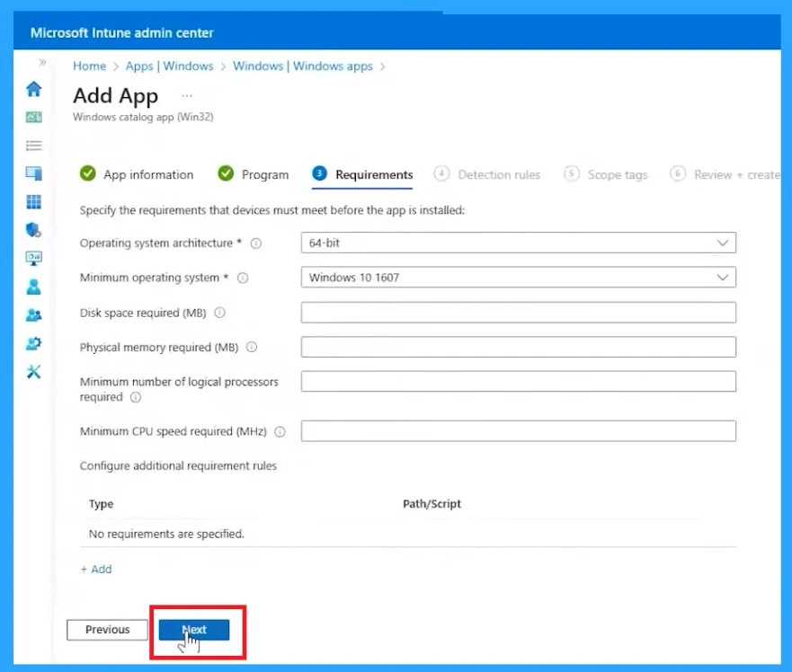This screenshot has height=672, width=792.
Task: Open the Home icon in sidebar
Action: [34, 89]
